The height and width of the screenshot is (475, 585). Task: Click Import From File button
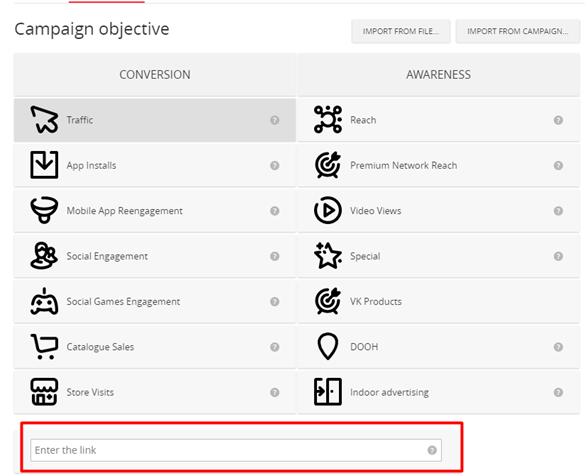401,31
